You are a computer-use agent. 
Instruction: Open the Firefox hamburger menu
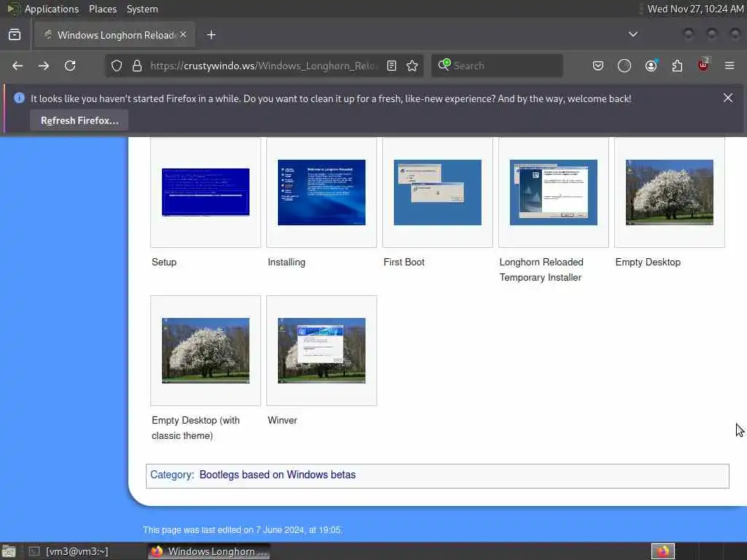729,65
